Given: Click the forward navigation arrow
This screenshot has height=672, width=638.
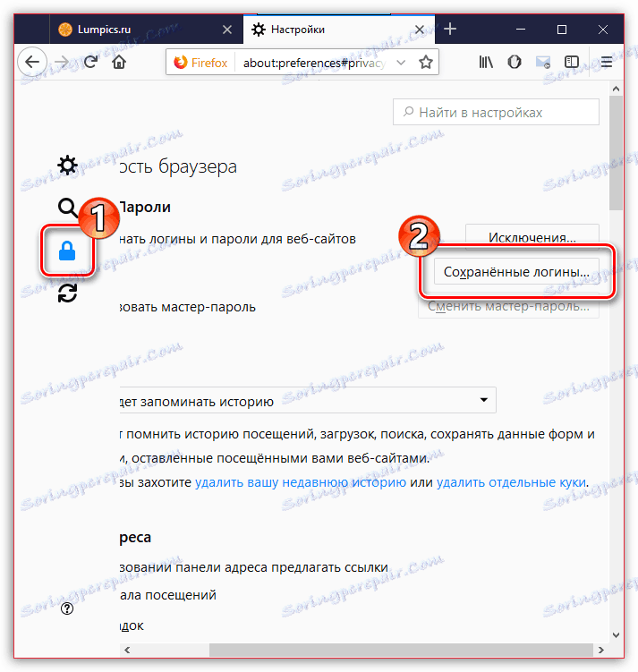Looking at the screenshot, I should pyautogui.click(x=62, y=63).
